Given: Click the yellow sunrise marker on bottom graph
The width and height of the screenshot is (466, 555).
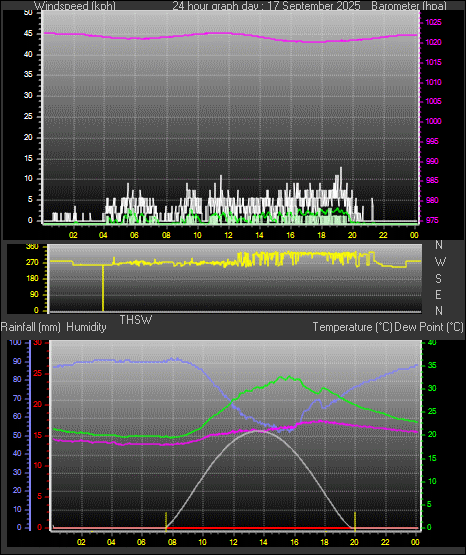Looking at the screenshot, I should pos(166,521).
